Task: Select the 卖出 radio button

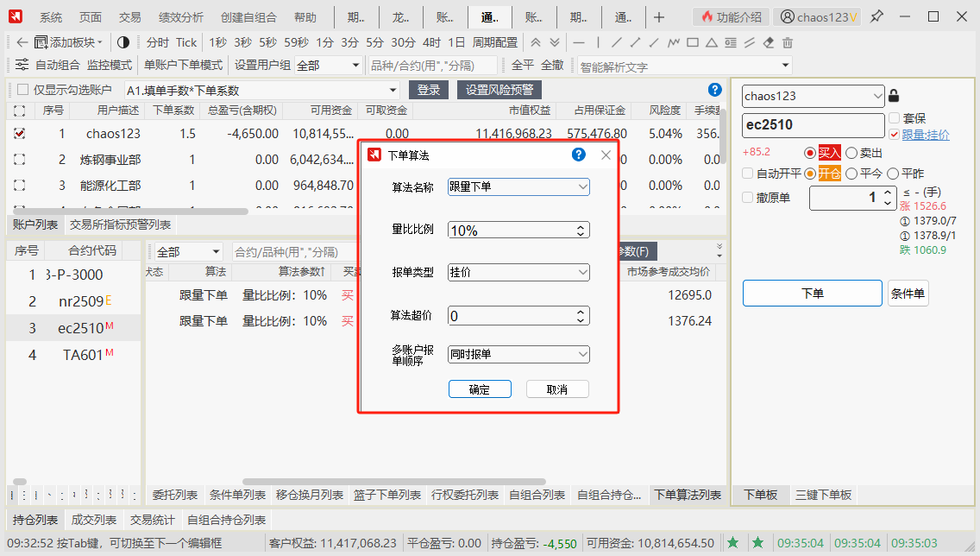Action: point(851,153)
